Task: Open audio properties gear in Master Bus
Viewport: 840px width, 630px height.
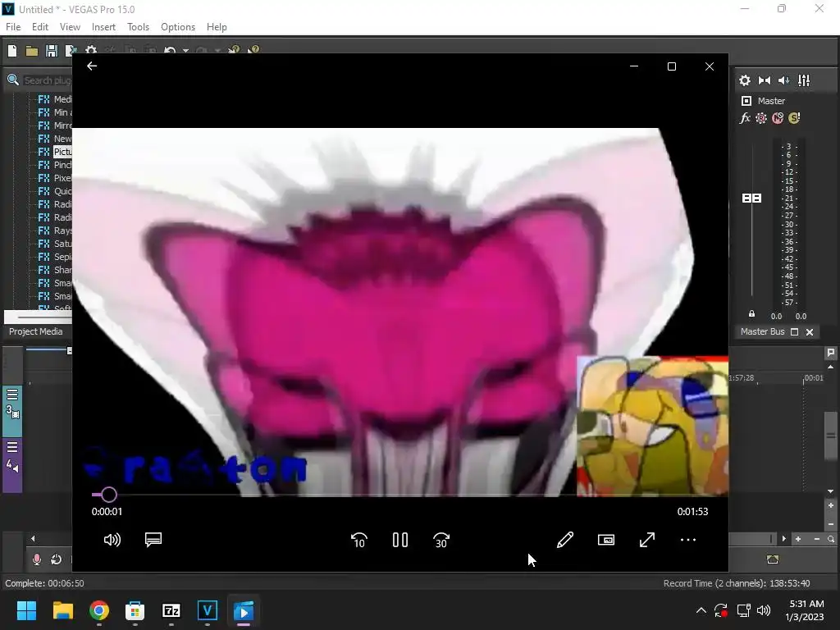Action: 745,80
